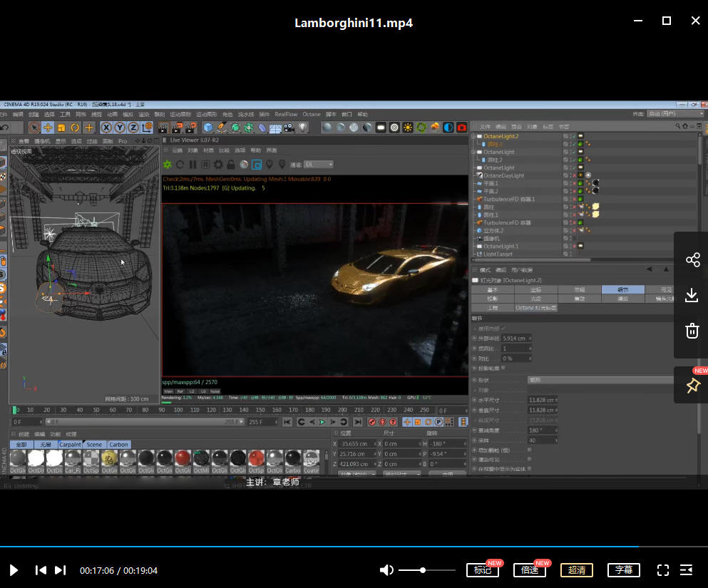
Task: Click the 标记 mark button
Action: point(483,570)
